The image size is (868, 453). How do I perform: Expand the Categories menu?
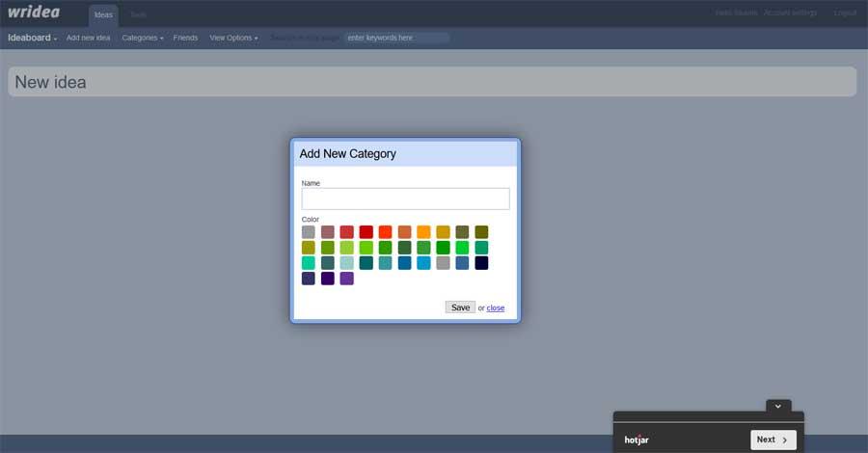tap(143, 38)
